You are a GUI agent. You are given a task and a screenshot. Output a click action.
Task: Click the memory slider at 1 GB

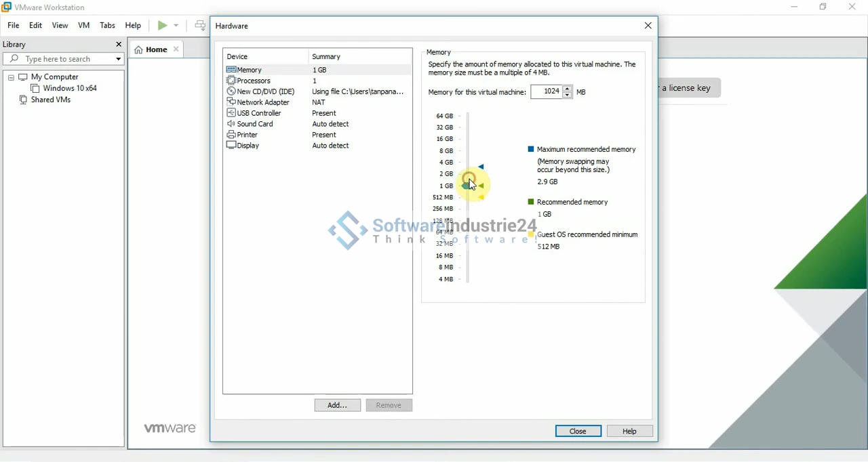pos(468,186)
